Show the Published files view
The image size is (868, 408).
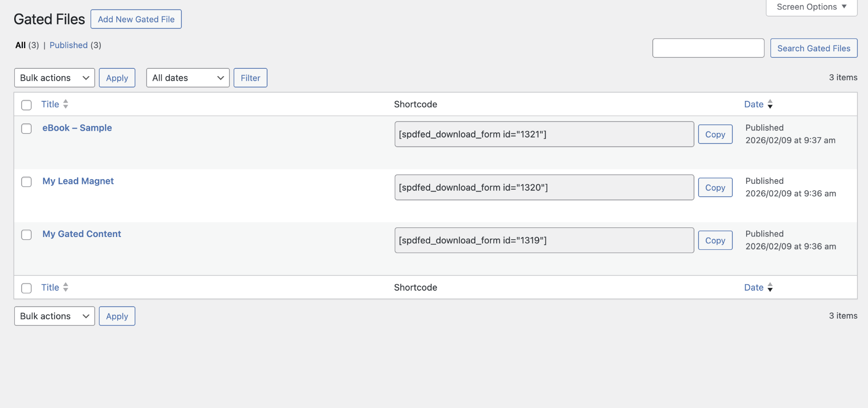69,45
